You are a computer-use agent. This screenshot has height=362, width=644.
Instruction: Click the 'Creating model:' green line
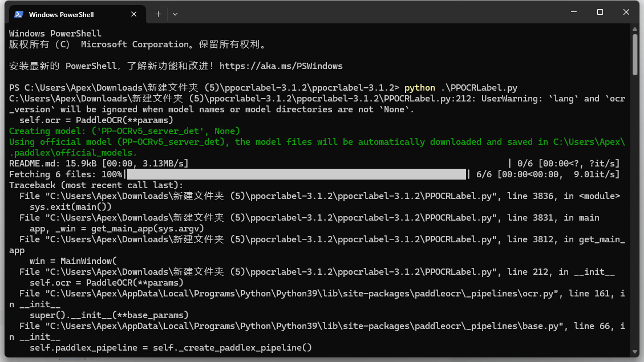point(124,131)
